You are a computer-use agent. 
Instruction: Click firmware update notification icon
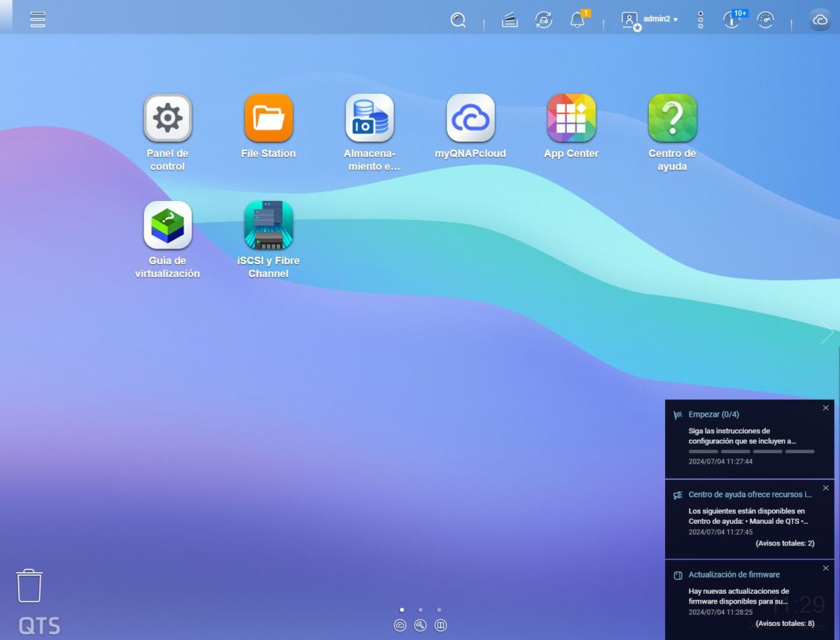click(x=678, y=575)
